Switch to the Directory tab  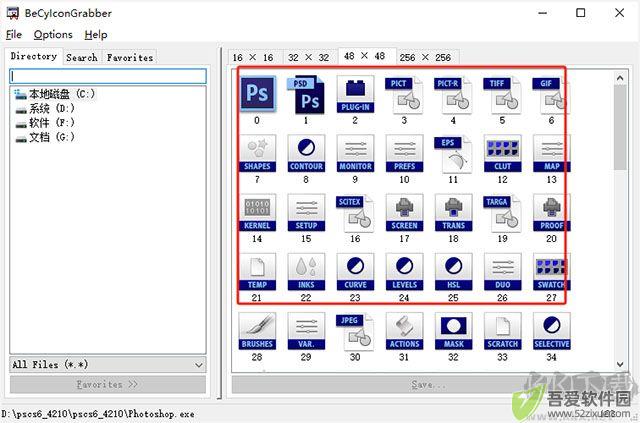(x=33, y=56)
